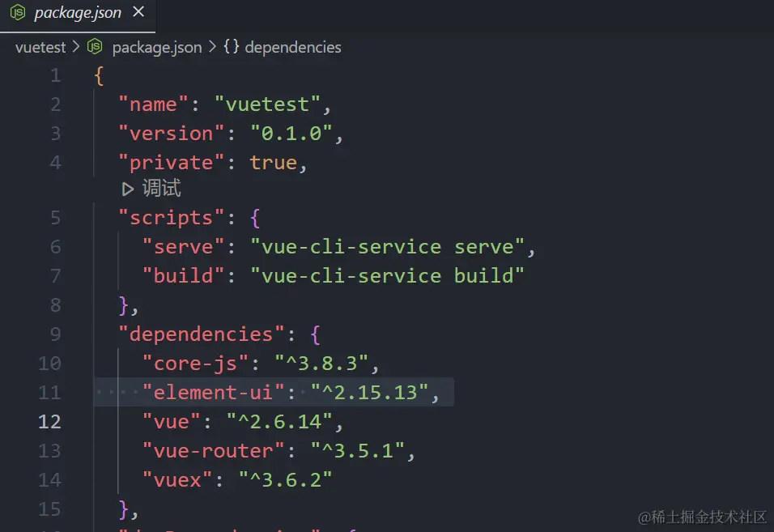Click opening brace on line 1
Screen dimensions: 774x532
tap(99, 76)
